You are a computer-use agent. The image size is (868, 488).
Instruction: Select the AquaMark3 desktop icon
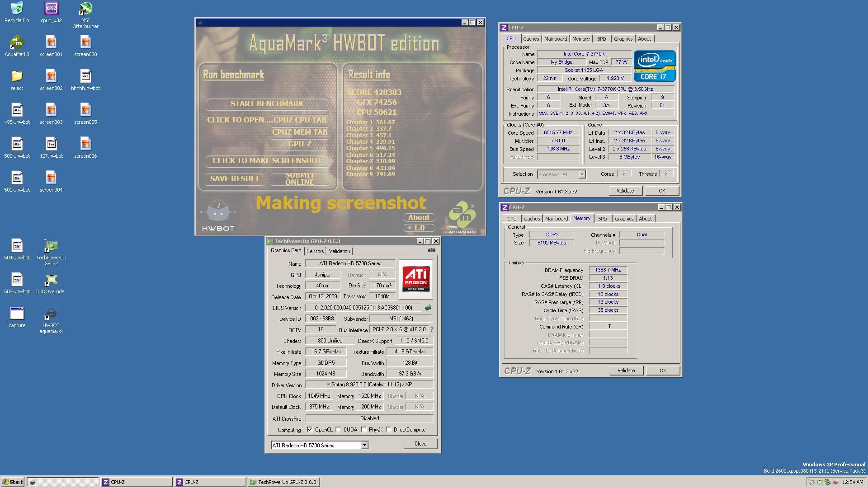[17, 46]
